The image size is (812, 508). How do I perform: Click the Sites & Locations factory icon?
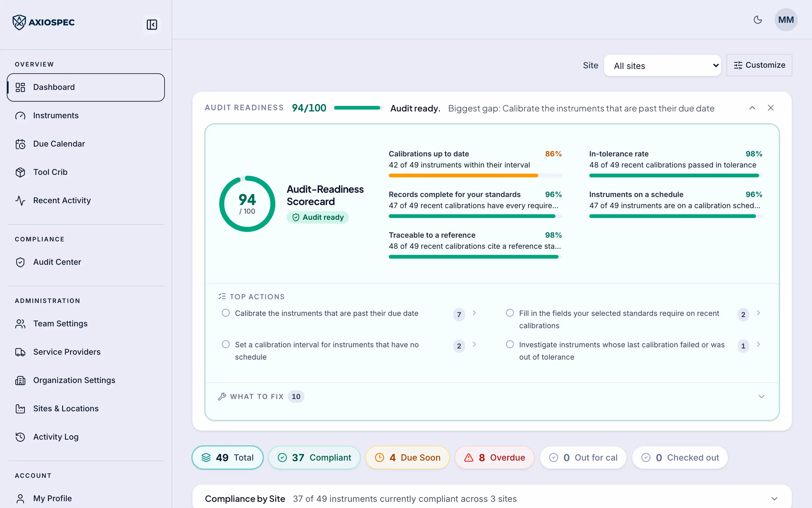21,409
